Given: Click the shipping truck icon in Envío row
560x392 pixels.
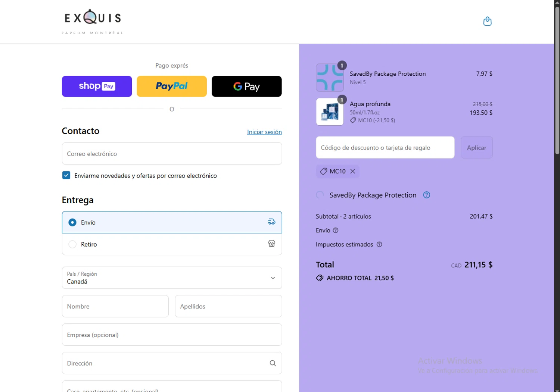Looking at the screenshot, I should click(271, 222).
